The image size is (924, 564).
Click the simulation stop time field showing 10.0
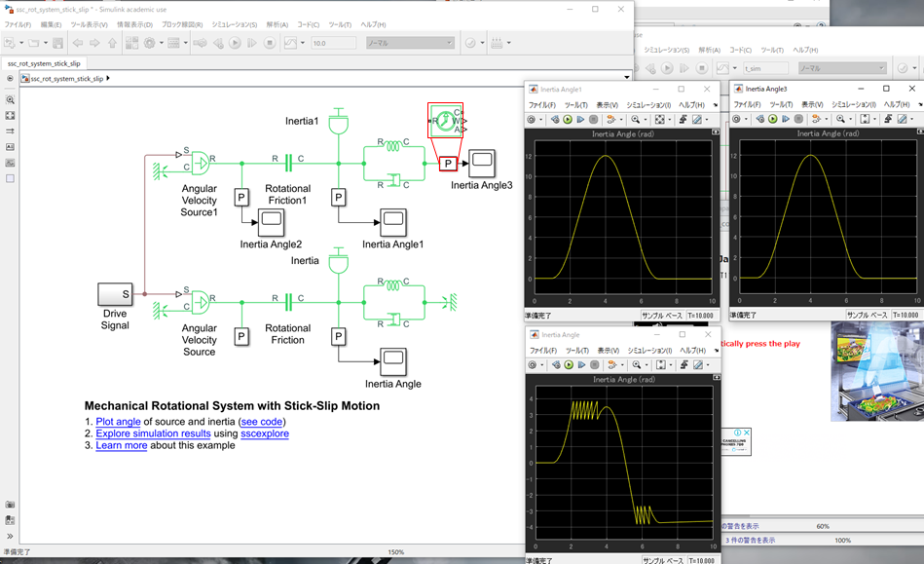point(335,42)
